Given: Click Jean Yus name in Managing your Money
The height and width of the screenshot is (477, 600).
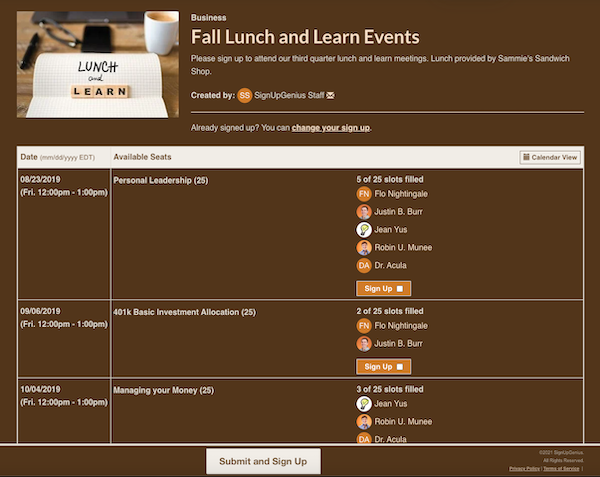Looking at the screenshot, I should [391, 404].
